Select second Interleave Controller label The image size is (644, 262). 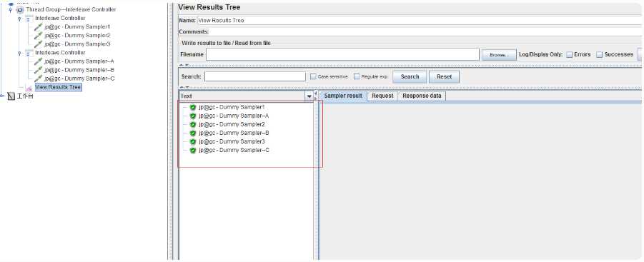pyautogui.click(x=60, y=53)
